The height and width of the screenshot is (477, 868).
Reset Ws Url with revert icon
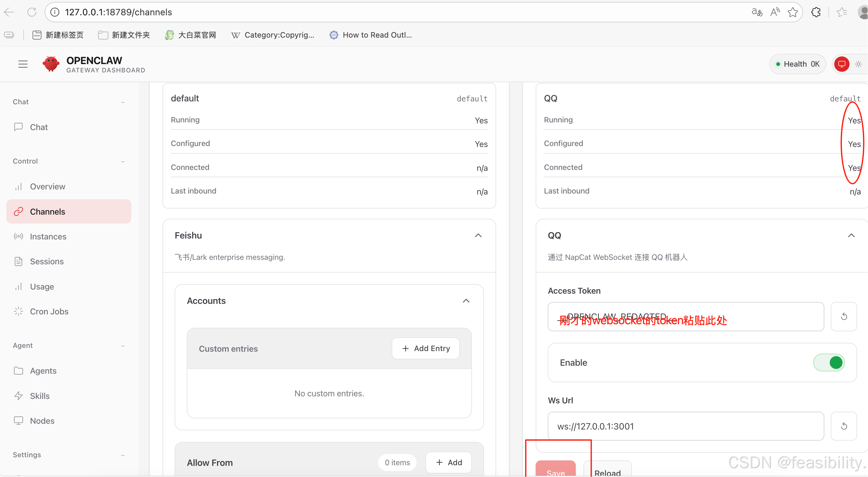pos(844,426)
